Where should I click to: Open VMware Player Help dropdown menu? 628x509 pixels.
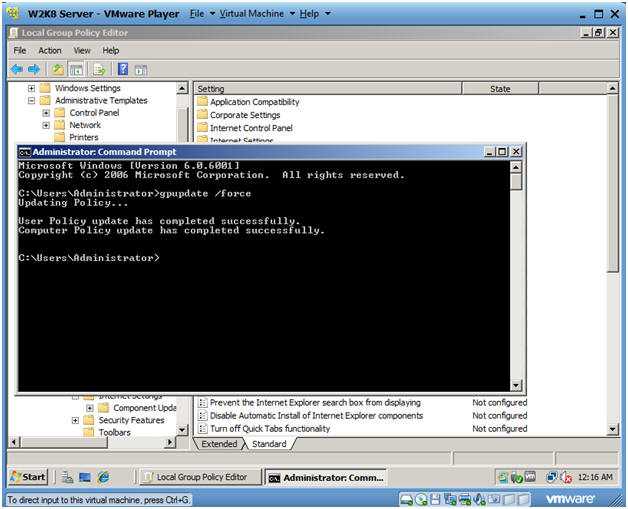[315, 14]
